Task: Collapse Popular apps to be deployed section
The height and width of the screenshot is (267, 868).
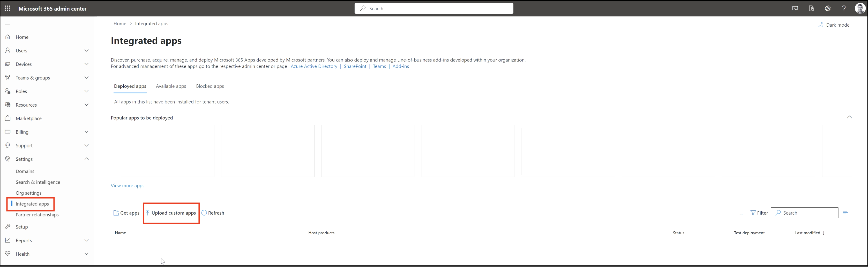Action: [x=849, y=117]
